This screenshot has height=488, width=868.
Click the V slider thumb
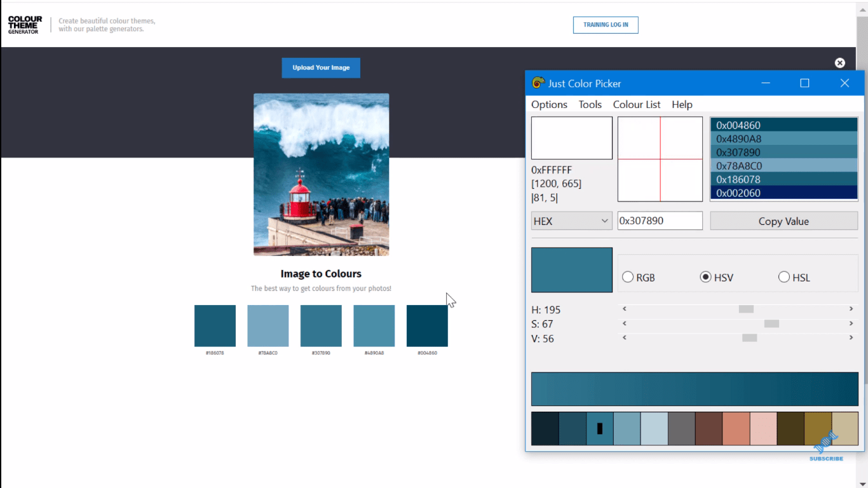coord(750,338)
